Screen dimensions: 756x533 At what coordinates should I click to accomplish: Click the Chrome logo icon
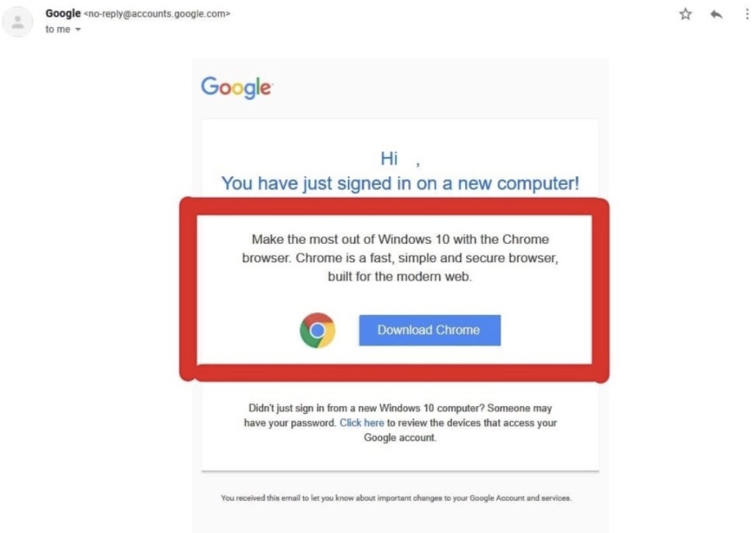[317, 330]
